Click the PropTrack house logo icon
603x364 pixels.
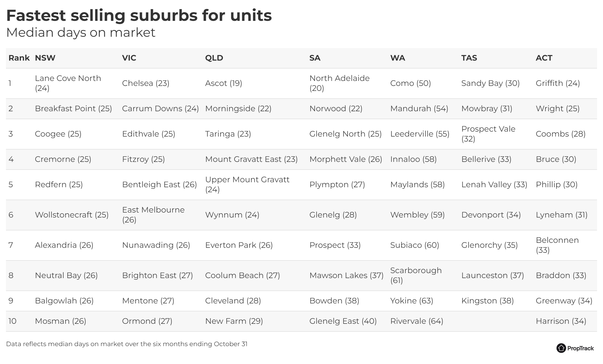click(561, 348)
